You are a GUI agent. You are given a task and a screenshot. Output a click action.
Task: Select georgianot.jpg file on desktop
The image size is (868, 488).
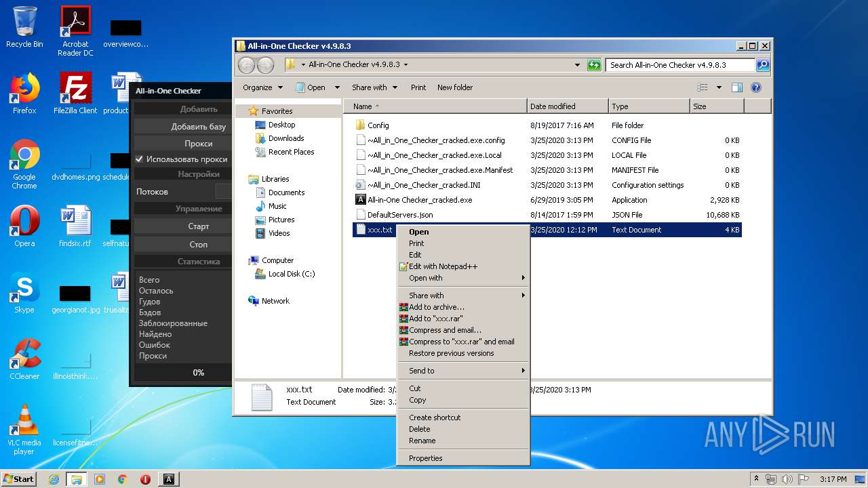point(75,298)
